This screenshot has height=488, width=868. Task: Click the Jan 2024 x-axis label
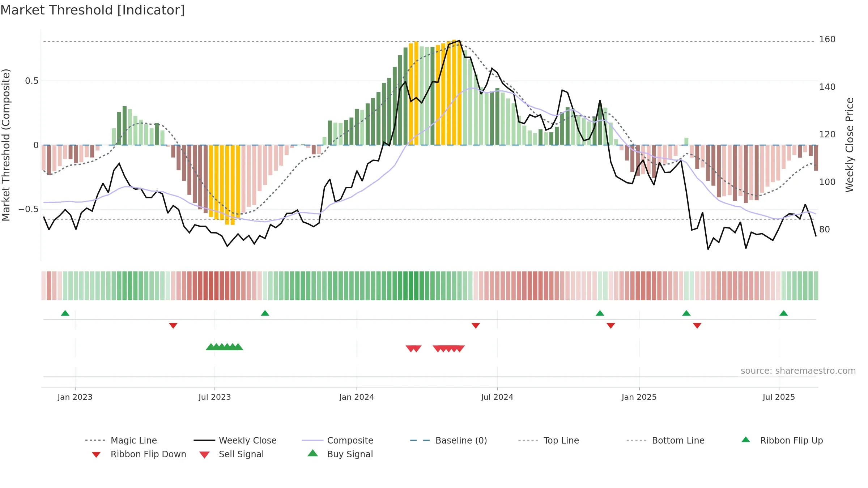click(357, 397)
